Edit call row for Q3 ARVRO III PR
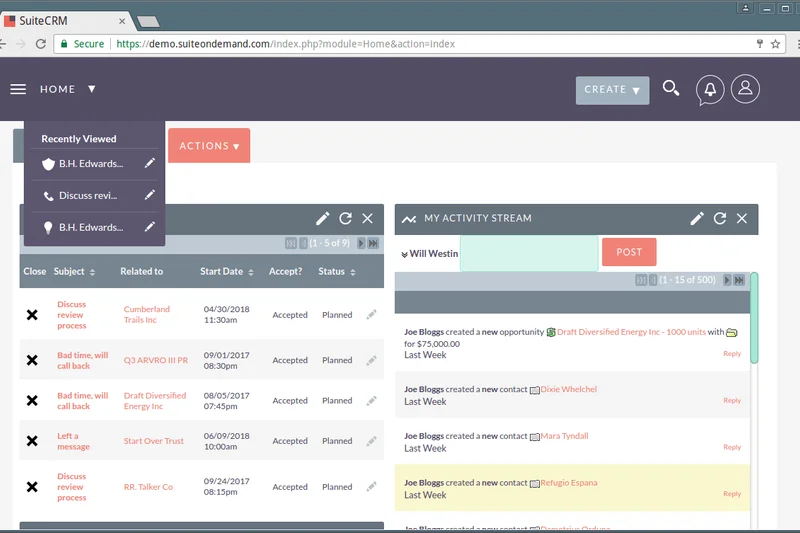The image size is (800, 533). [x=371, y=360]
